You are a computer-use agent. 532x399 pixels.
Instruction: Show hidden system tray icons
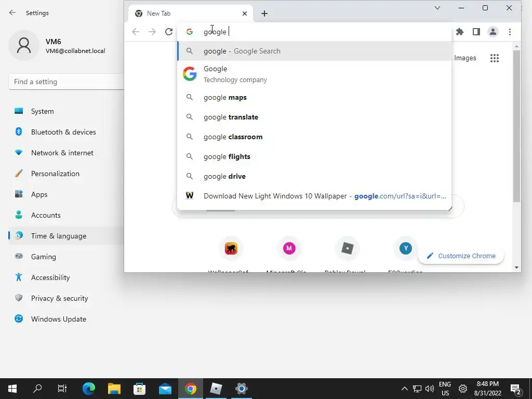405,389
